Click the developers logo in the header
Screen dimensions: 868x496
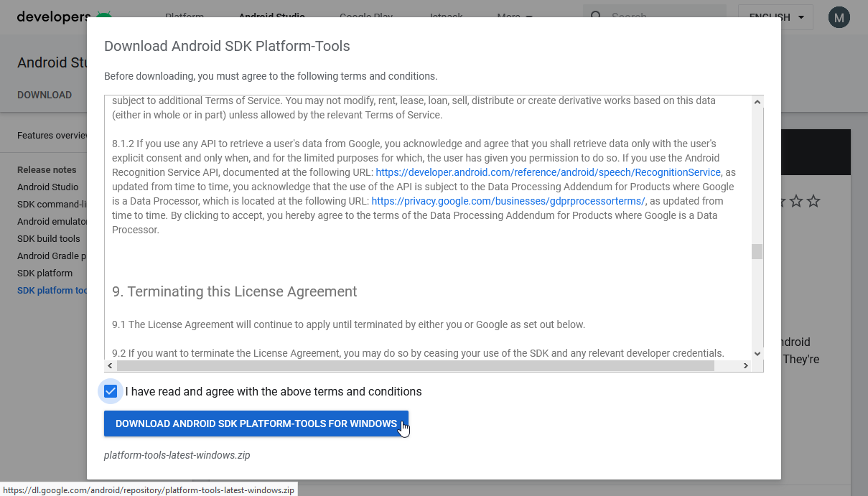(x=65, y=17)
